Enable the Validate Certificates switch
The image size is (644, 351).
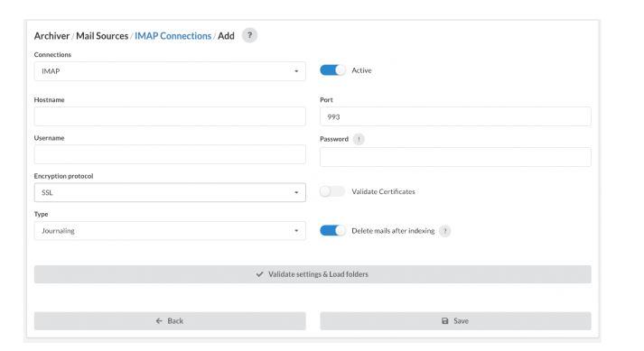pyautogui.click(x=332, y=191)
